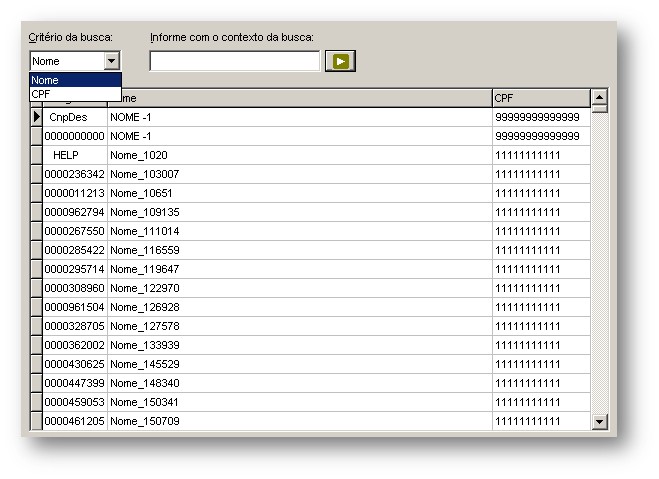The image size is (659, 479).
Task: Click the Nome_103007 name cell
Action: point(300,174)
